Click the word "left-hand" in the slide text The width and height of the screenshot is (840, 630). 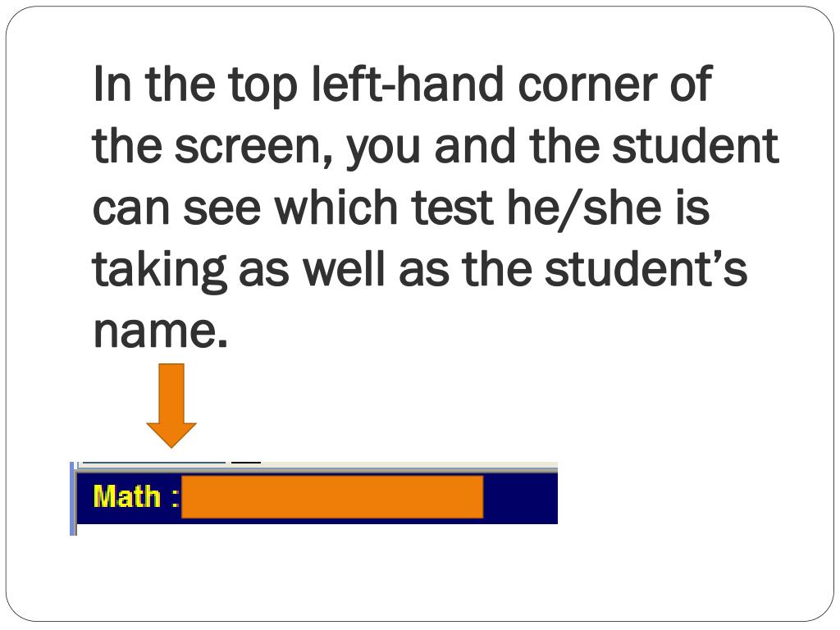tap(409, 84)
